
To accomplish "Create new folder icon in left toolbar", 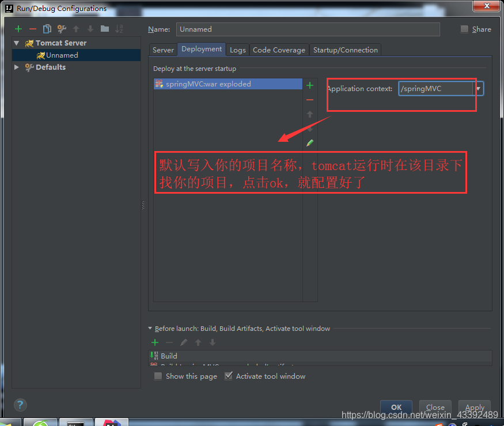I will click(x=105, y=29).
